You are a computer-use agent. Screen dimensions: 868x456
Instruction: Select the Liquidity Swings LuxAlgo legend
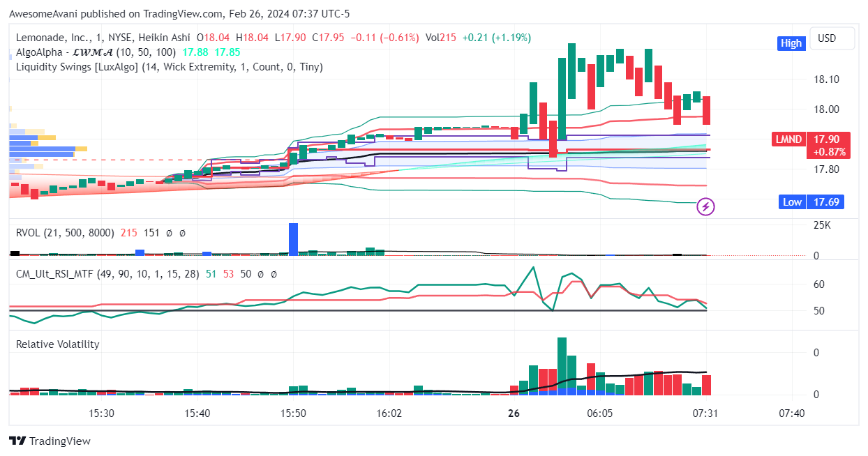[x=170, y=67]
